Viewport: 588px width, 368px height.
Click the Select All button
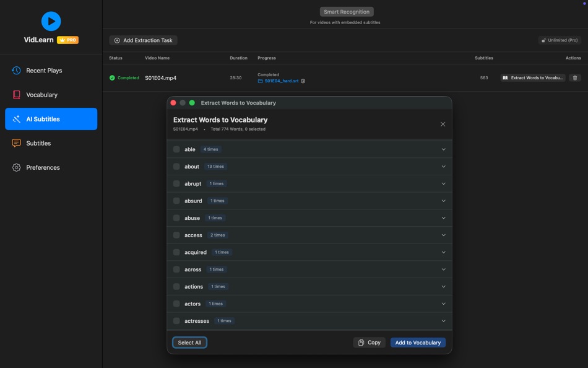[x=189, y=342]
